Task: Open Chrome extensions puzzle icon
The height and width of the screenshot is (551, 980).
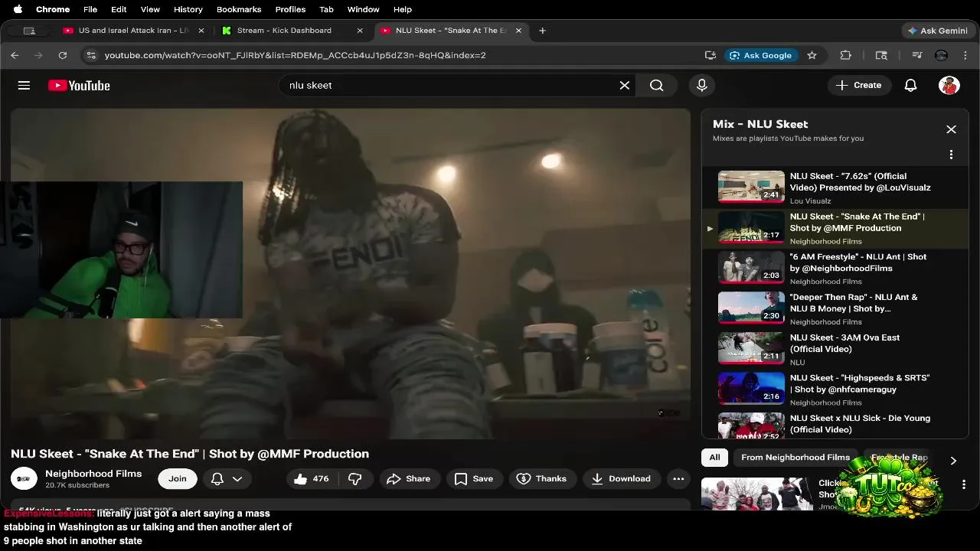Action: pos(845,55)
